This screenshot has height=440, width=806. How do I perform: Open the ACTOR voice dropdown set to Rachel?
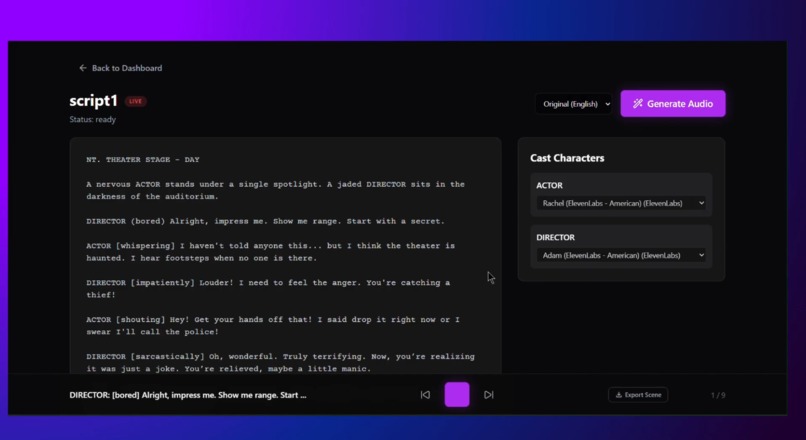point(621,203)
